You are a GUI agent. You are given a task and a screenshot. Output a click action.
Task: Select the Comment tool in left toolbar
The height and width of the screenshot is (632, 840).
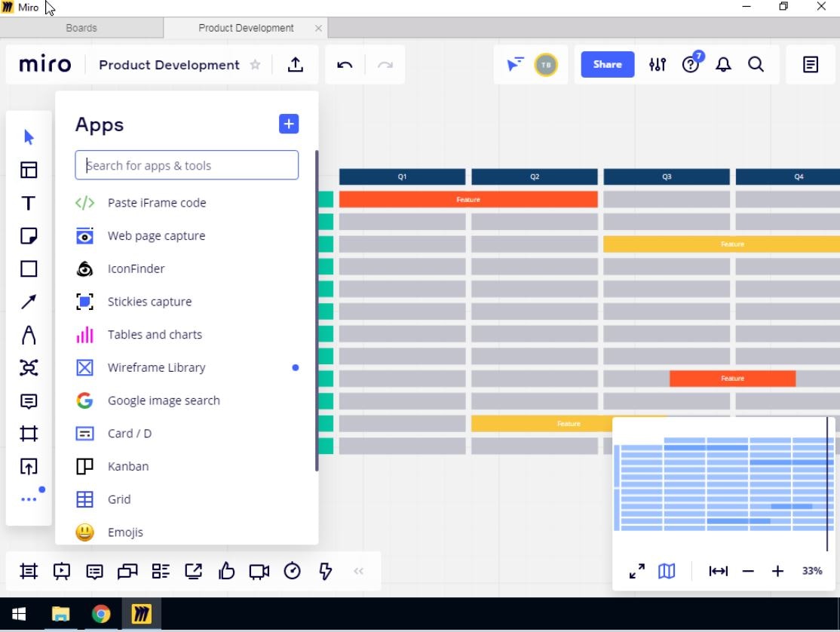tap(29, 401)
